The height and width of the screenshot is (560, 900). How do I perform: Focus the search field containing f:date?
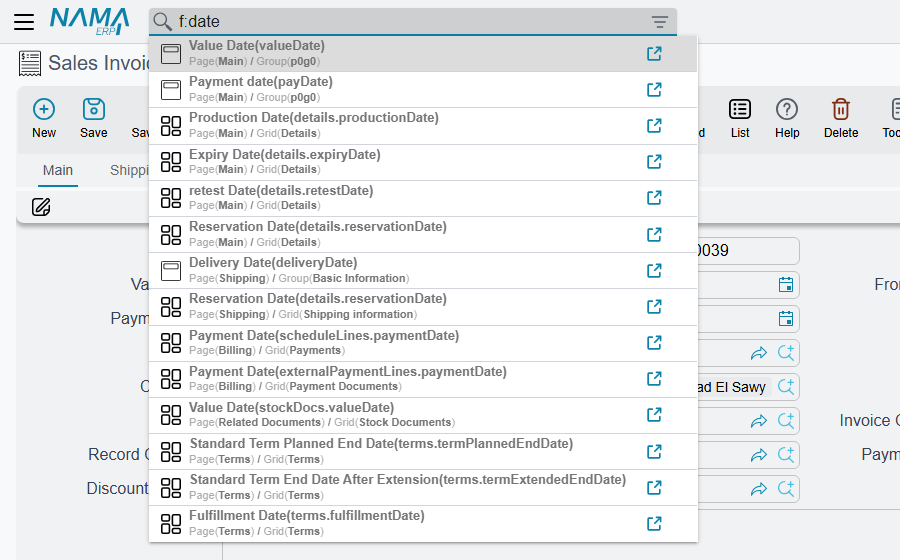click(x=412, y=22)
